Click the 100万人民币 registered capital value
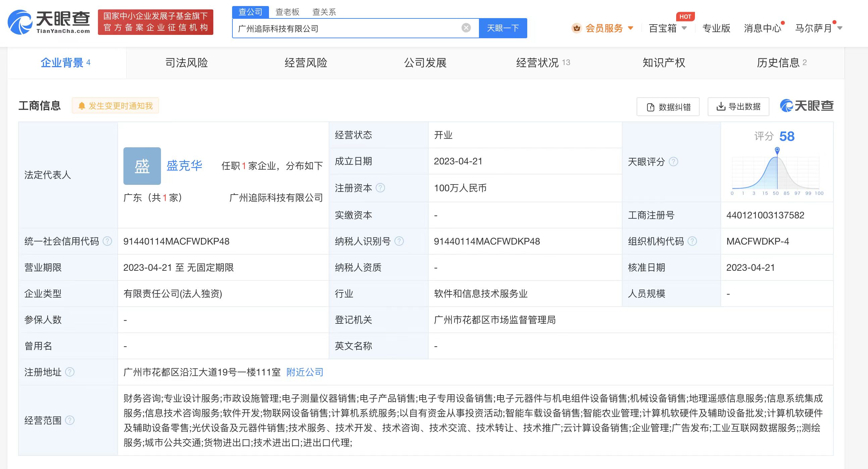The width and height of the screenshot is (868, 469). tap(460, 188)
